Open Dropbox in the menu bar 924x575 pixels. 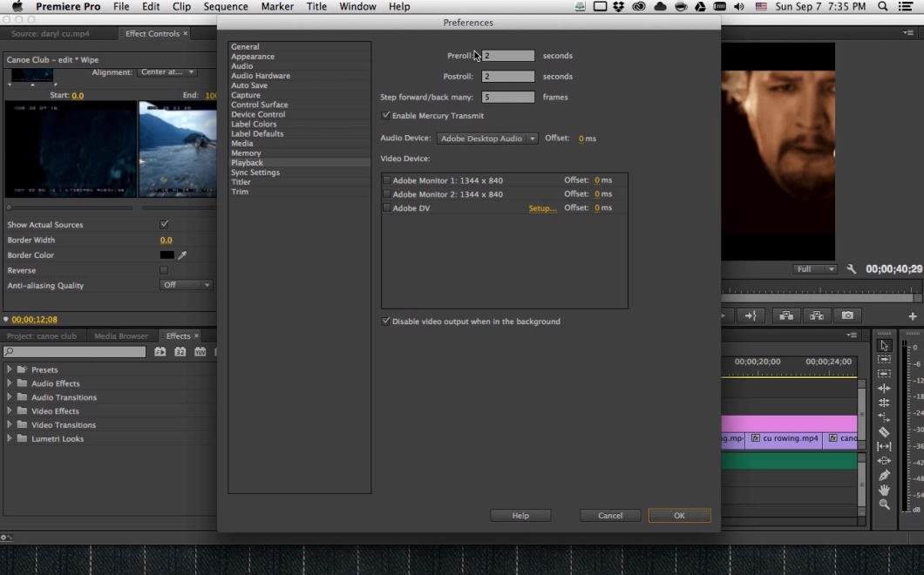click(x=619, y=6)
